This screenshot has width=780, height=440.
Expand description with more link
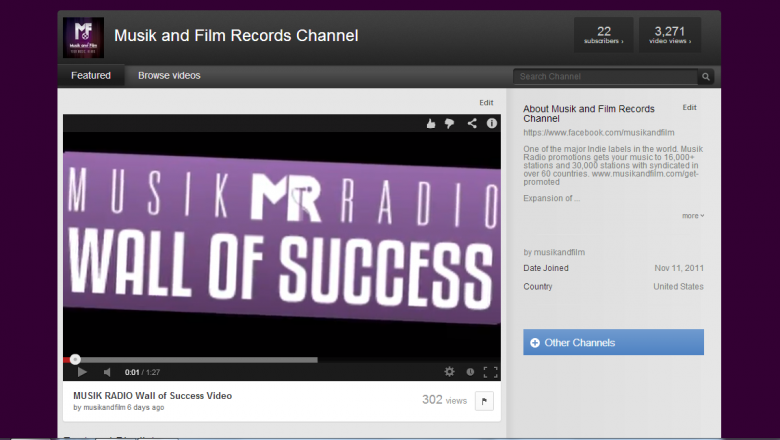(693, 216)
